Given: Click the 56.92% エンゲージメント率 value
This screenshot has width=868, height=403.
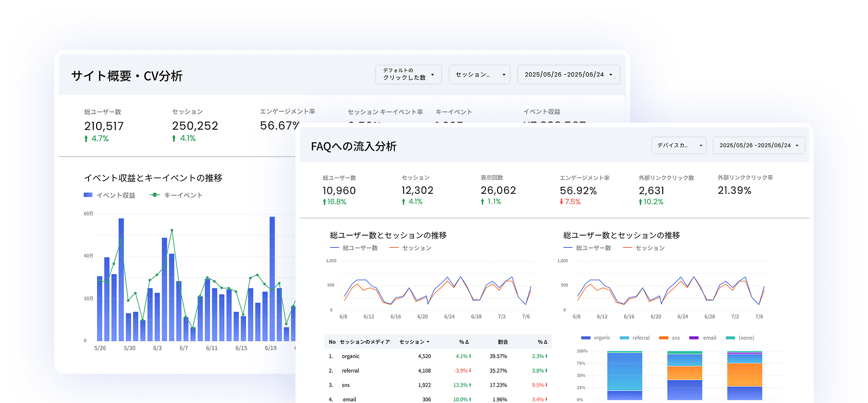Looking at the screenshot, I should coord(578,191).
